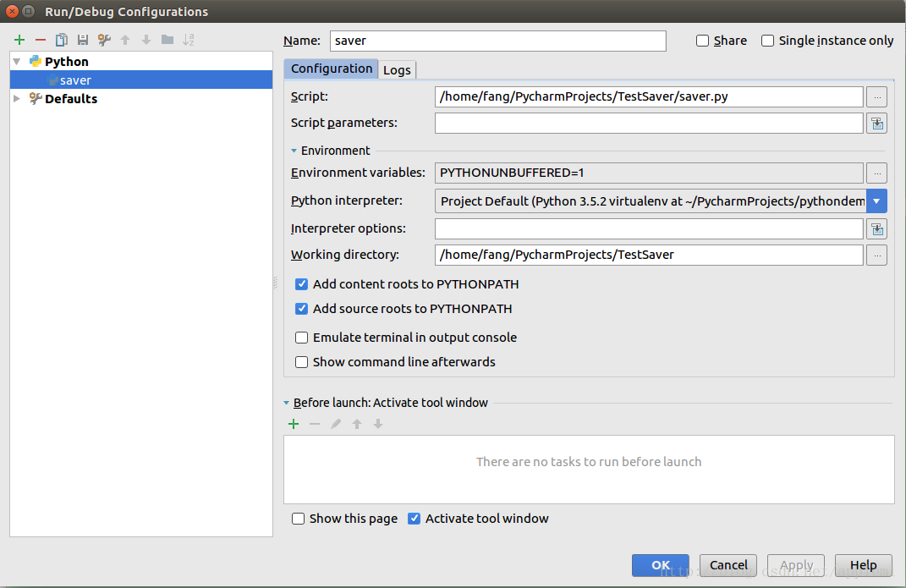
Task: Enable Emulate terminal in output console
Action: pos(302,338)
